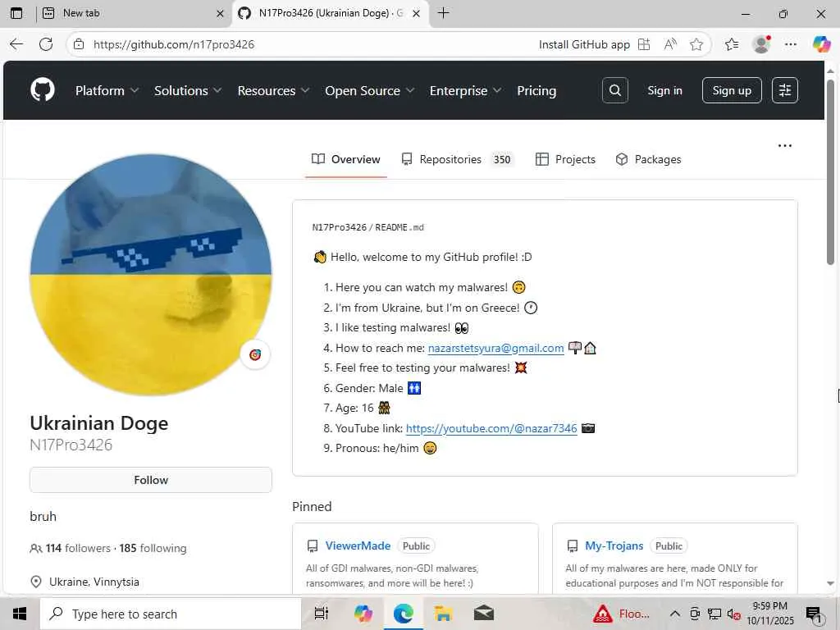
Task: Activate the Read aloud icon
Action: (x=670, y=44)
